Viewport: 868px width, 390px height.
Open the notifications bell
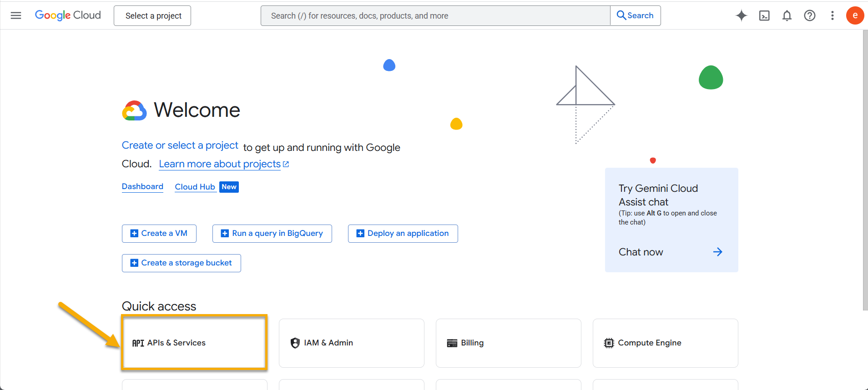tap(787, 15)
